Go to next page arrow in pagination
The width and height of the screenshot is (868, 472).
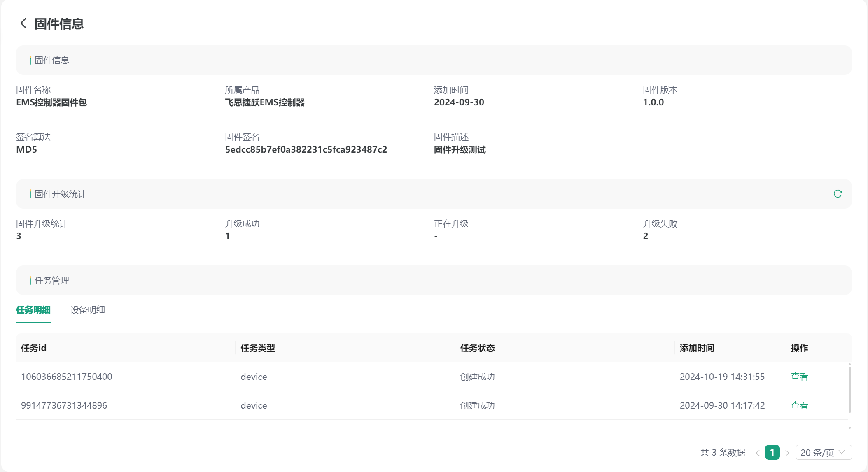coord(787,453)
